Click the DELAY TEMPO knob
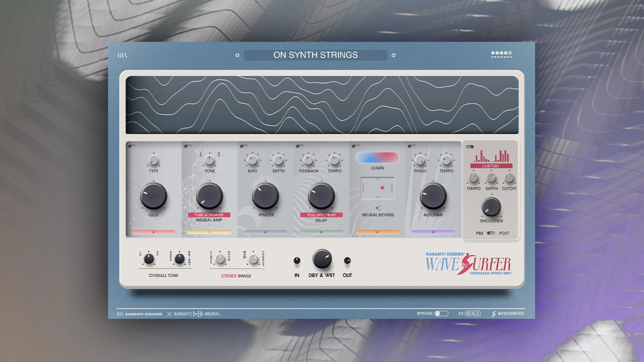The image size is (644, 362). click(x=334, y=160)
